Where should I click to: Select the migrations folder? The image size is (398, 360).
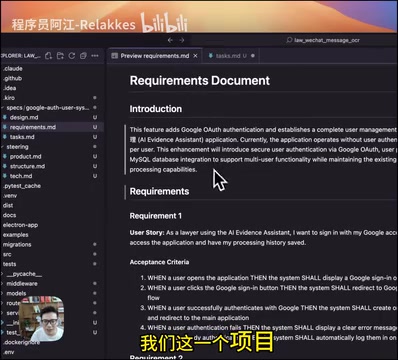[17, 244]
